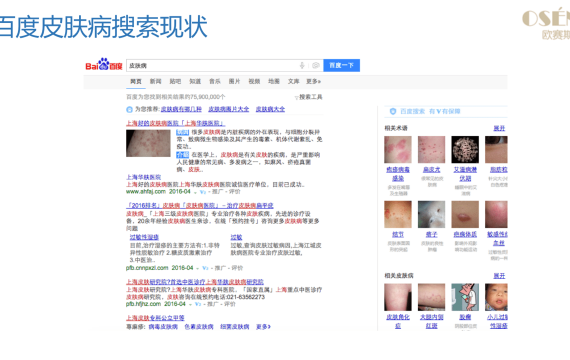Click the 皮肤病大全 suggestion link

tap(270, 109)
